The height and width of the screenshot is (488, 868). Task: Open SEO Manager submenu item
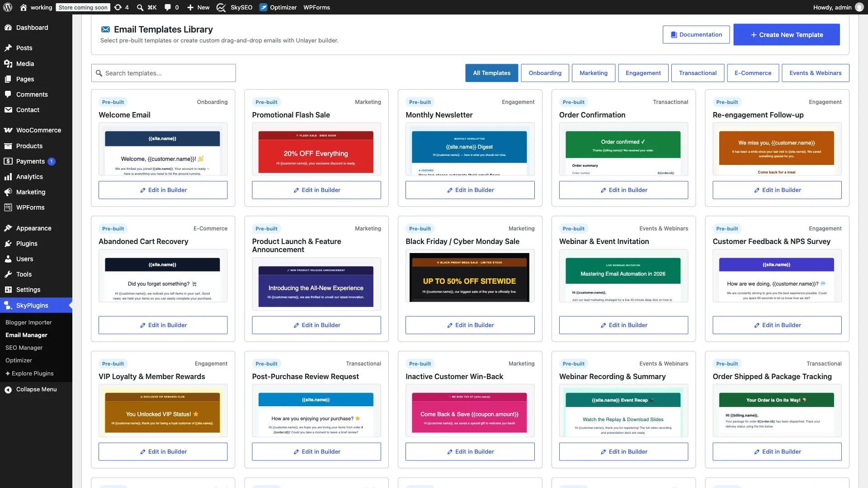pyautogui.click(x=24, y=347)
